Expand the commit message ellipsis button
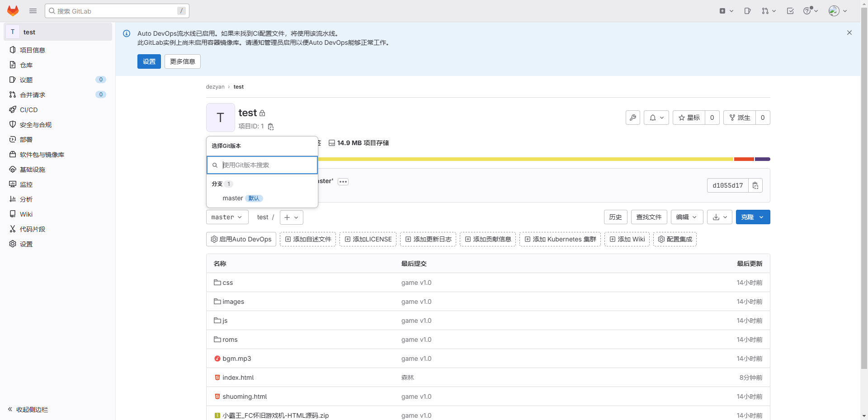 (343, 182)
